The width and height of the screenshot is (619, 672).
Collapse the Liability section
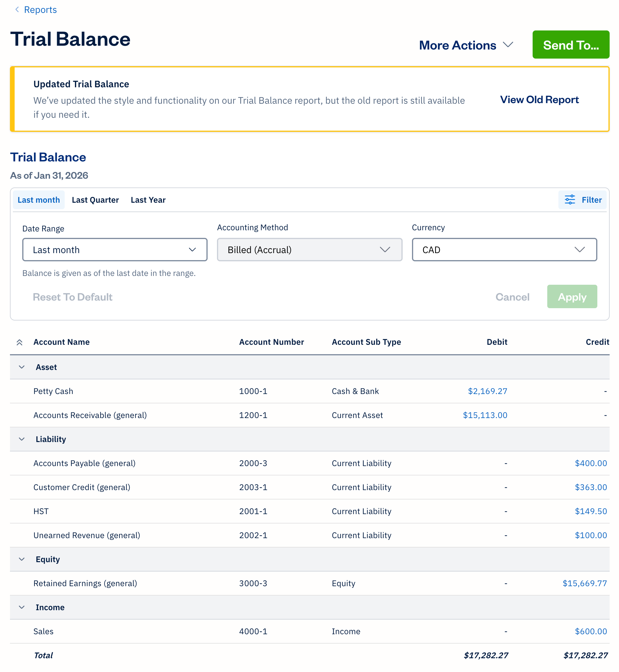click(21, 439)
